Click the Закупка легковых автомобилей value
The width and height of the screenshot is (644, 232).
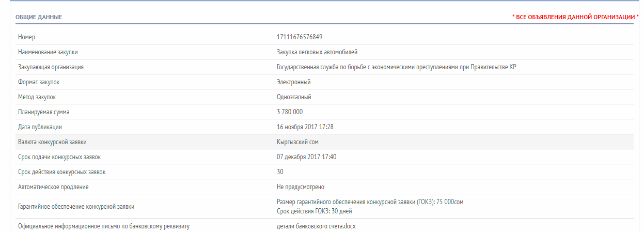(x=317, y=52)
